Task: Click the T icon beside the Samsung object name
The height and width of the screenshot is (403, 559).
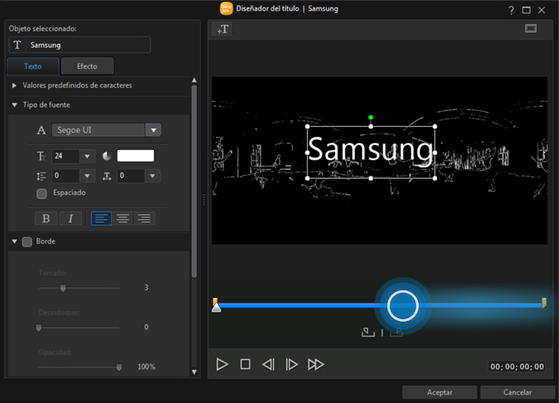Action: (17, 45)
